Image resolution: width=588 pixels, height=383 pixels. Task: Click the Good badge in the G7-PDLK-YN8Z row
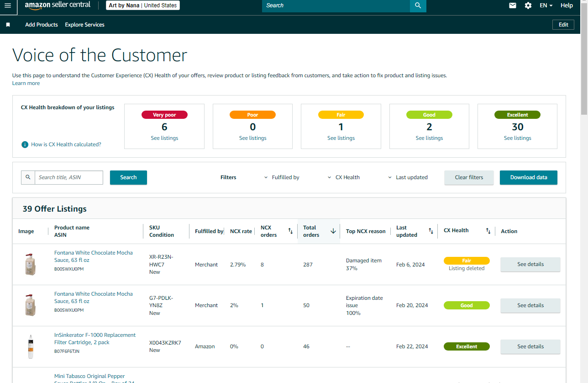pyautogui.click(x=467, y=305)
